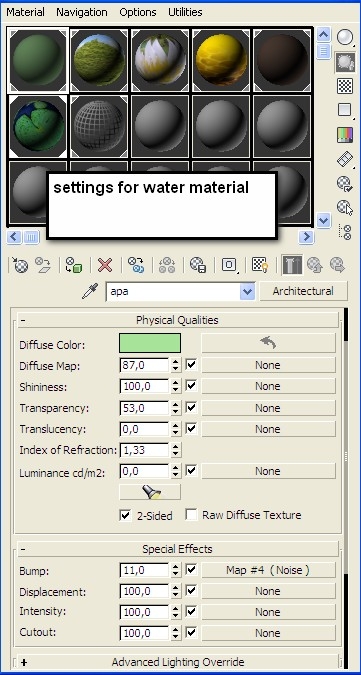This screenshot has height=675, width=361.
Task: Click the flashlight luminance from light button
Action: point(150,492)
